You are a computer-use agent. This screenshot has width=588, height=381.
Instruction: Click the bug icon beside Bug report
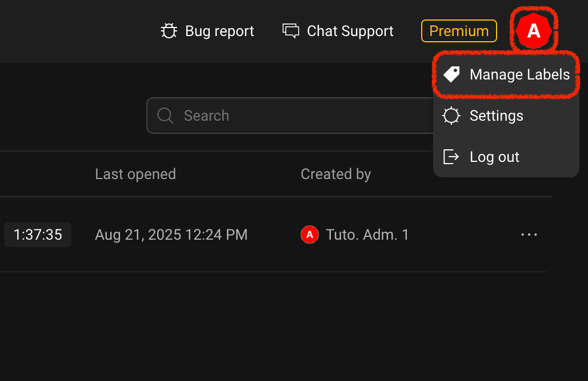[169, 31]
